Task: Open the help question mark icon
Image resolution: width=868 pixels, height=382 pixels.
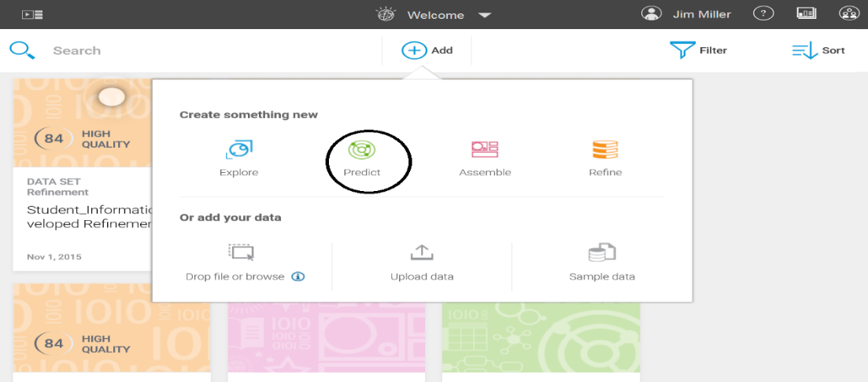Action: [763, 14]
